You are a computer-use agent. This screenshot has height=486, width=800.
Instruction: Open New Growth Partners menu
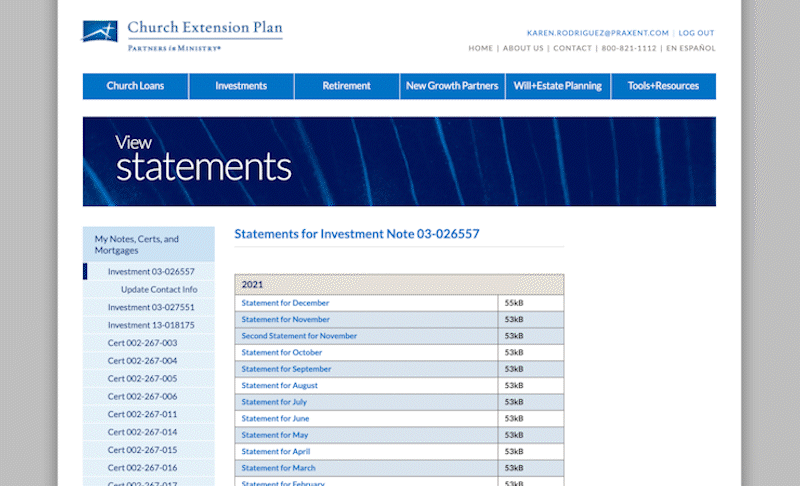click(x=452, y=86)
